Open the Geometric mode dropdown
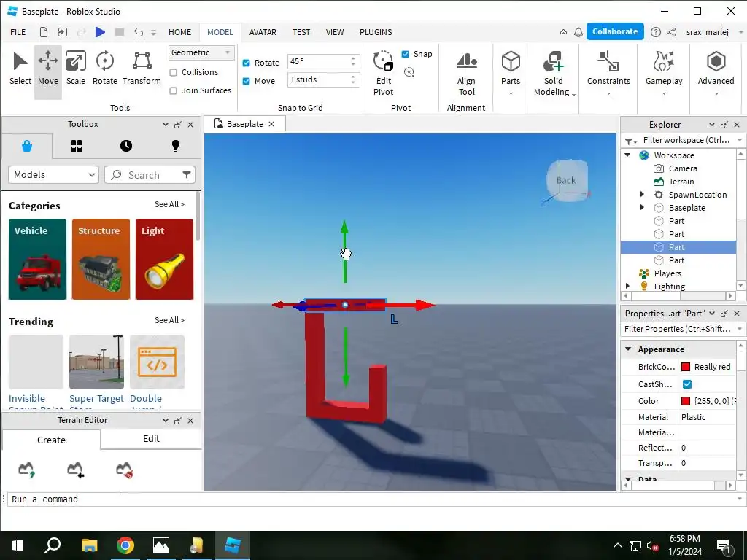 click(201, 52)
